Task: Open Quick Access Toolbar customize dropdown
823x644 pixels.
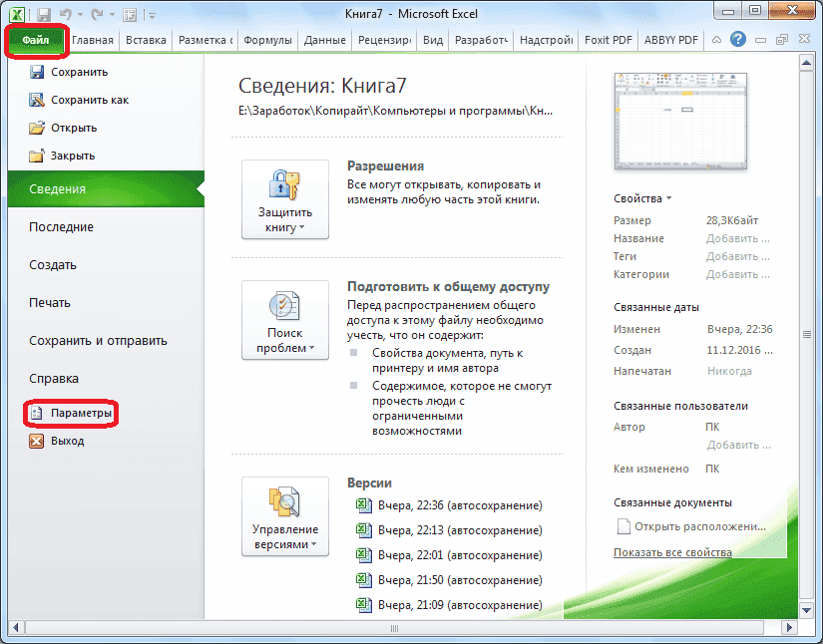Action: click(150, 13)
